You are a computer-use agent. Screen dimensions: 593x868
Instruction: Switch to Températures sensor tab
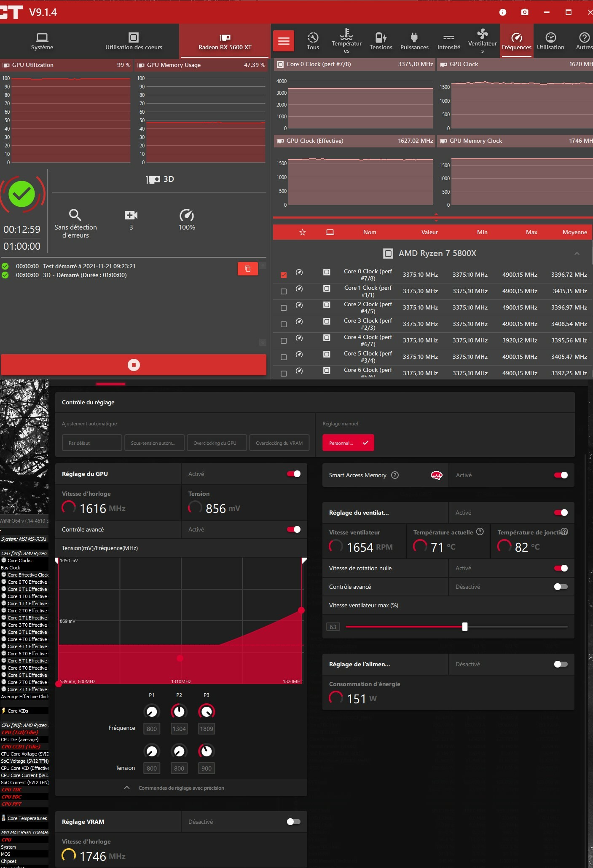click(346, 41)
